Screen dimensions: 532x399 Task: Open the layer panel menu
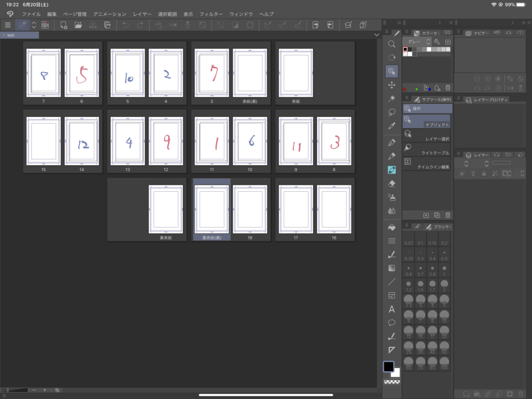(x=458, y=154)
